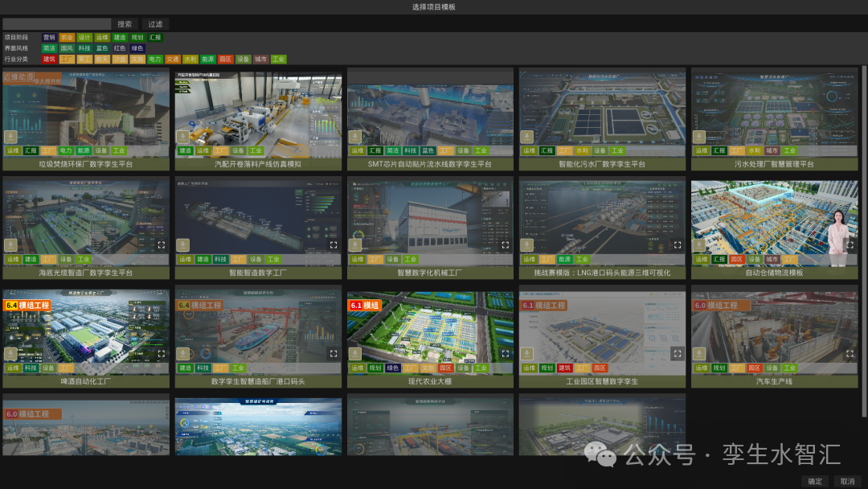Open fullscreen preview of 工业园区智慧数字孪生
Viewport: 868px width, 489px height.
tap(678, 353)
